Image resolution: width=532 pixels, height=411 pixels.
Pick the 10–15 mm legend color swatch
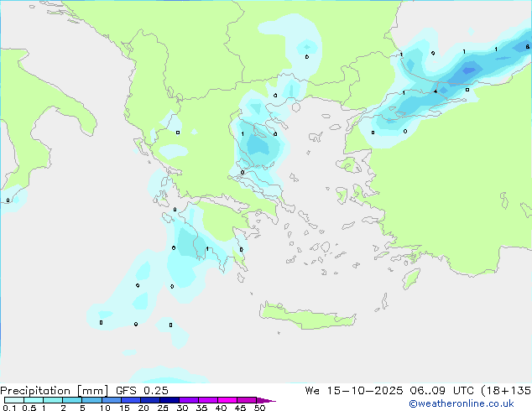pos(111,400)
